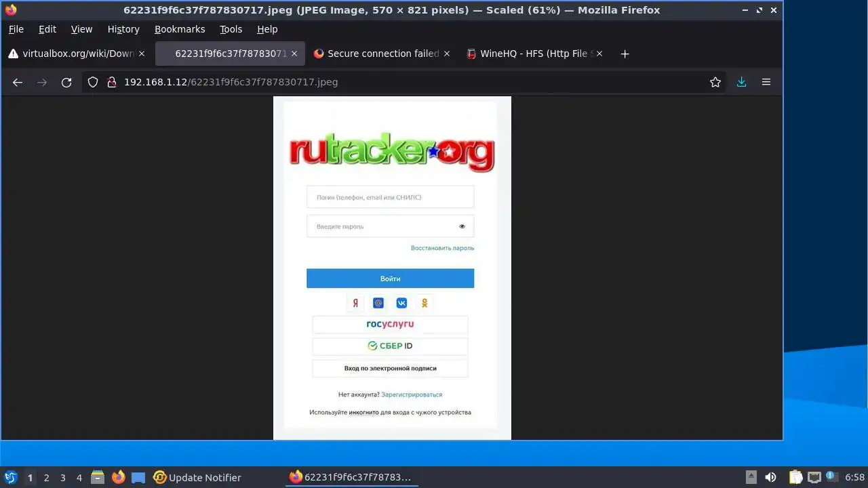
Task: Open the Help menu
Action: 267,29
